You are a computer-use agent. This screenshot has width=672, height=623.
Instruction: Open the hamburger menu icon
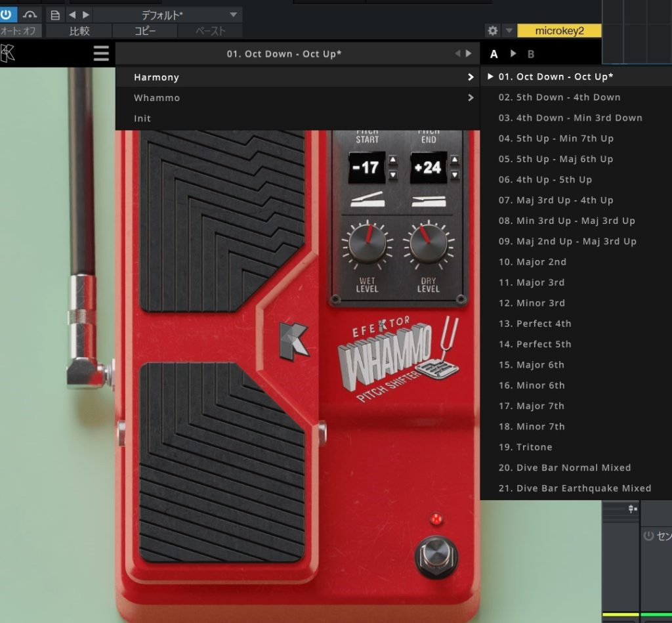pos(101,53)
